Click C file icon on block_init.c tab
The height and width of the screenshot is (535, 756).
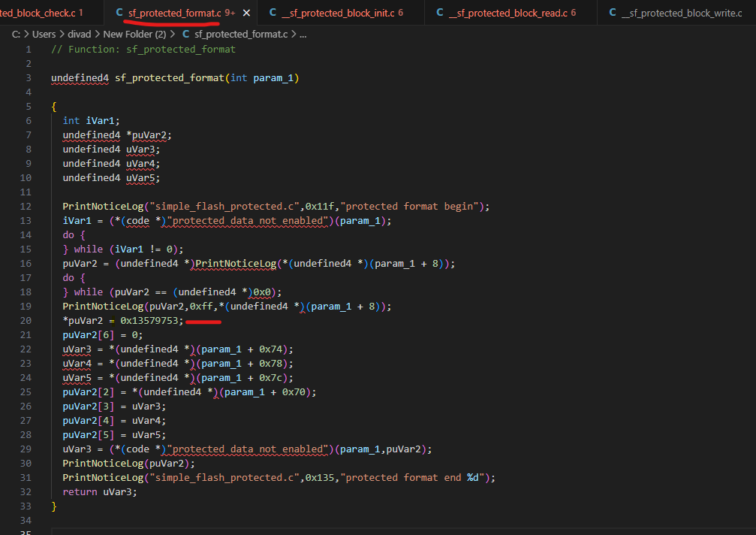(x=273, y=13)
